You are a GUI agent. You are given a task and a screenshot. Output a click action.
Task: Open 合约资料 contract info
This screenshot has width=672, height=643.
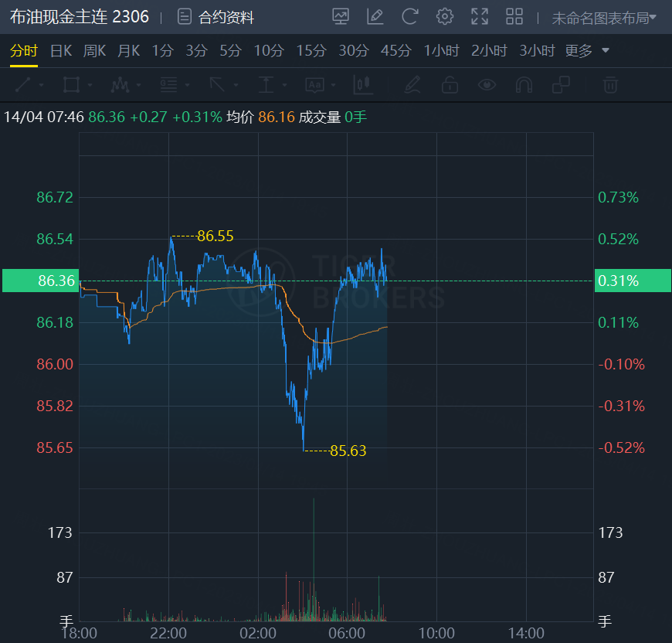pyautogui.click(x=216, y=17)
